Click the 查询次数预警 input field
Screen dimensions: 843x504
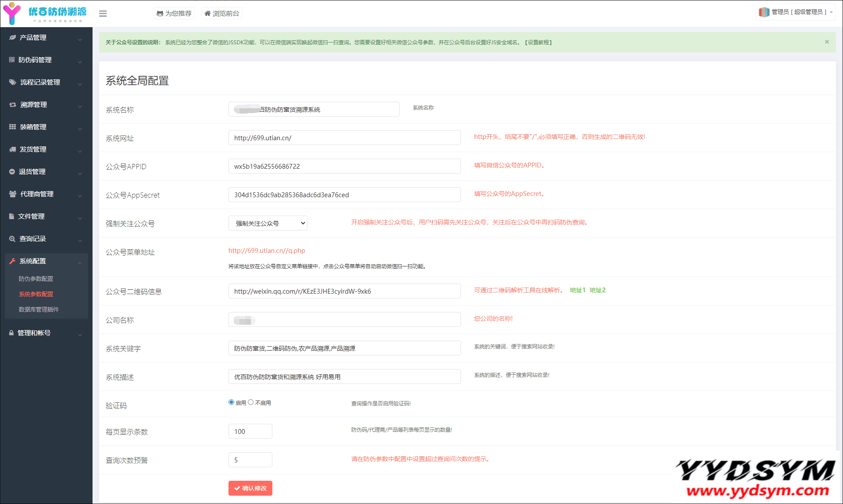click(250, 460)
